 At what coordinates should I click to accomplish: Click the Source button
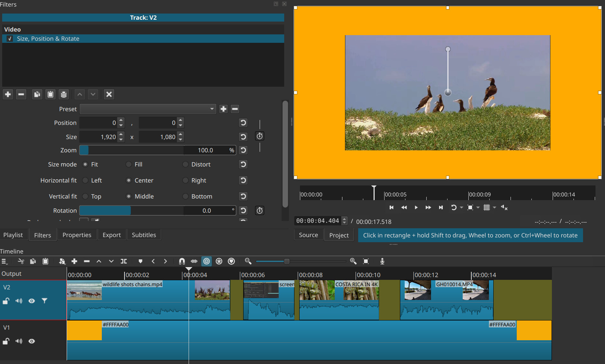pyautogui.click(x=308, y=235)
